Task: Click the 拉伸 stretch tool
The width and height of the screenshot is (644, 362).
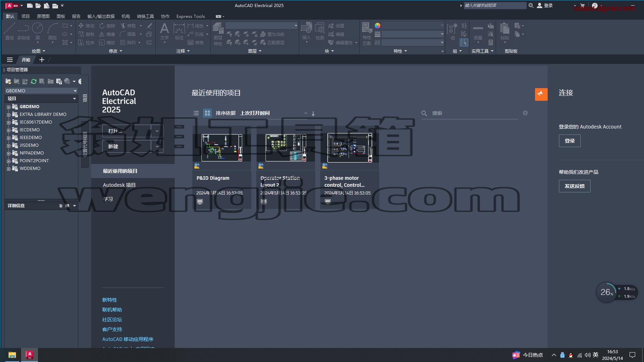Action: [86, 42]
